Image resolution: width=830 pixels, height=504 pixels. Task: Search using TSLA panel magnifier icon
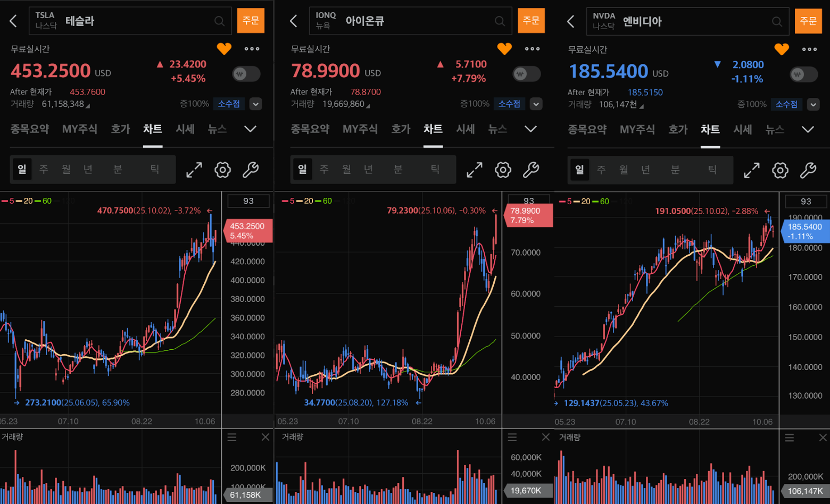(219, 21)
